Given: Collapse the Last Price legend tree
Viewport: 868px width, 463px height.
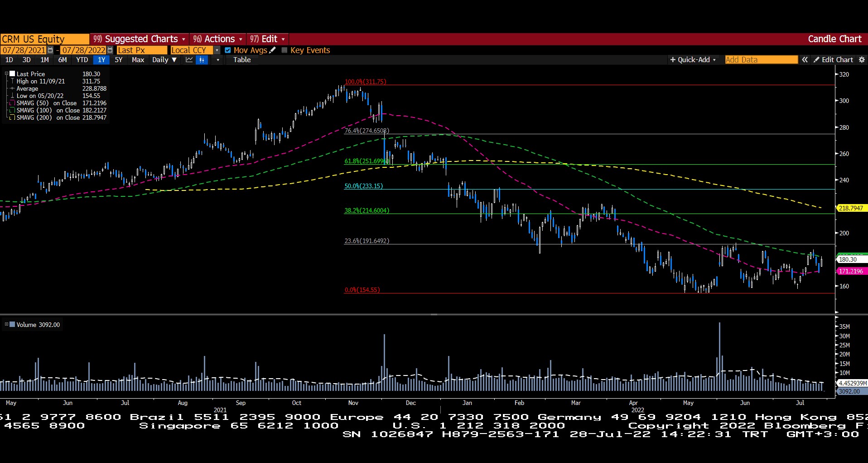Looking at the screenshot, I should tap(6, 74).
